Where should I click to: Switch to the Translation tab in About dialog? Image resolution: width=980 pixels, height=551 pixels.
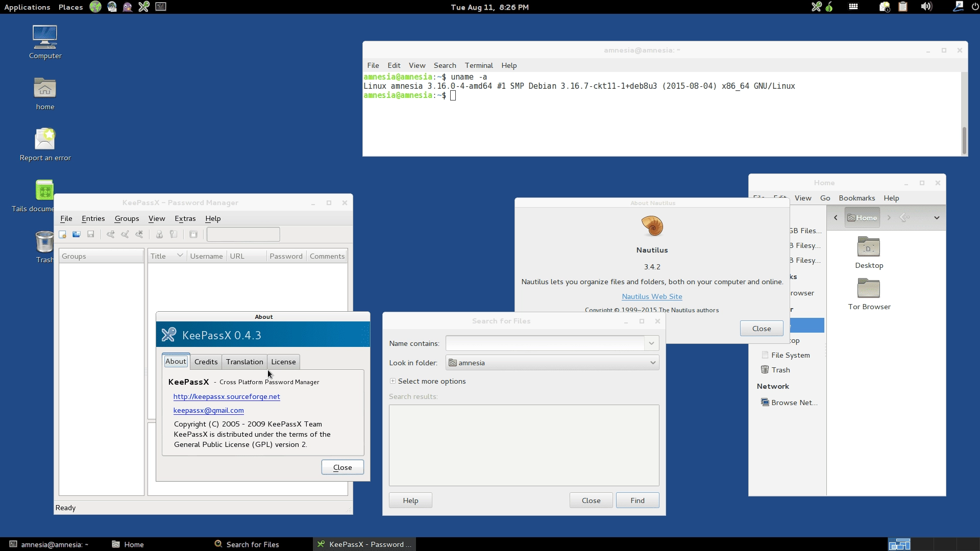(x=244, y=362)
